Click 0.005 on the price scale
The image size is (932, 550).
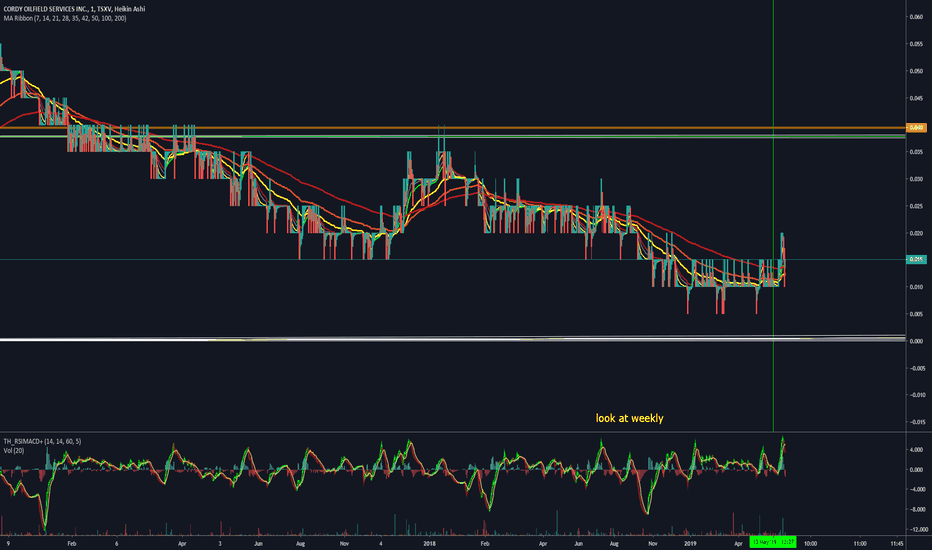916,314
